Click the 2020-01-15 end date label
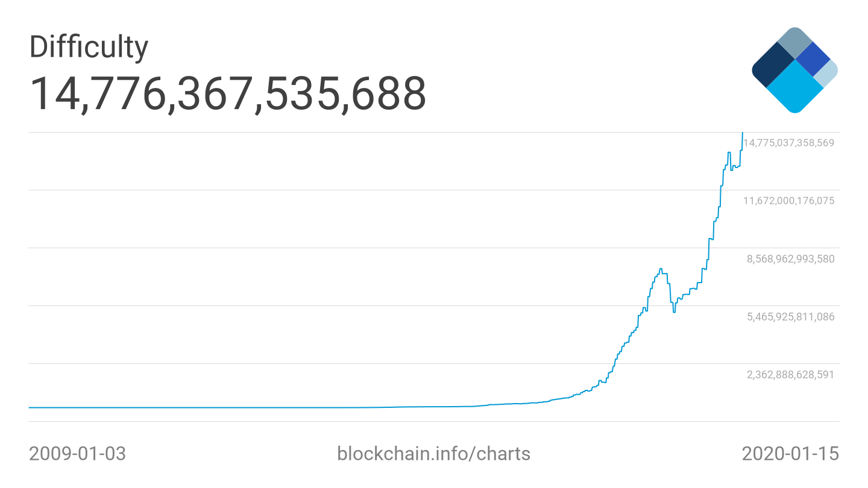This screenshot has height=488, width=868. (790, 453)
